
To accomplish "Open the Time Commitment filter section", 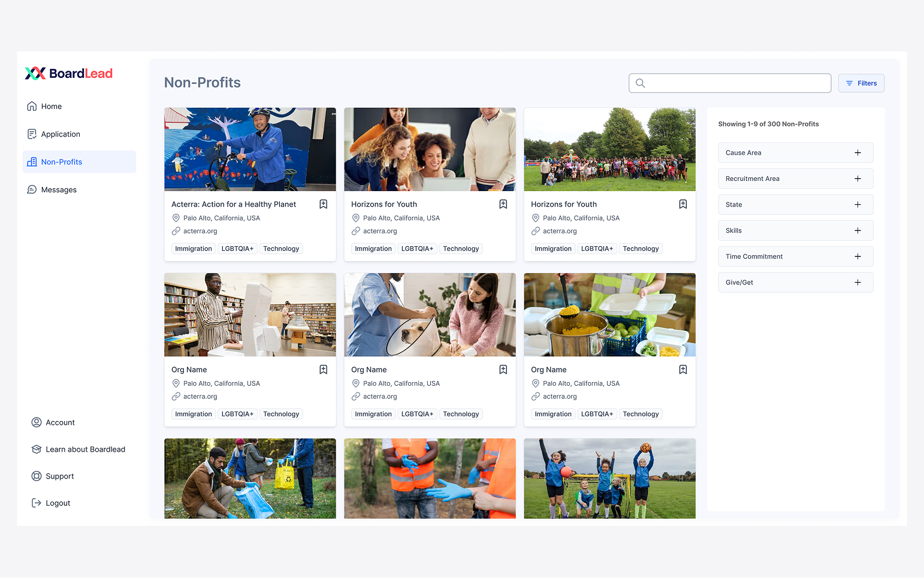I will (795, 256).
